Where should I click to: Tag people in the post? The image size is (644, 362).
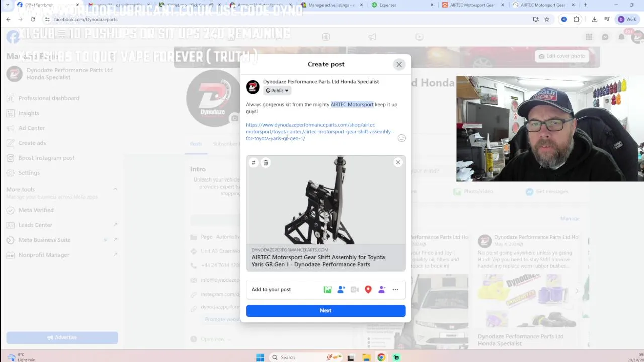pyautogui.click(x=341, y=289)
